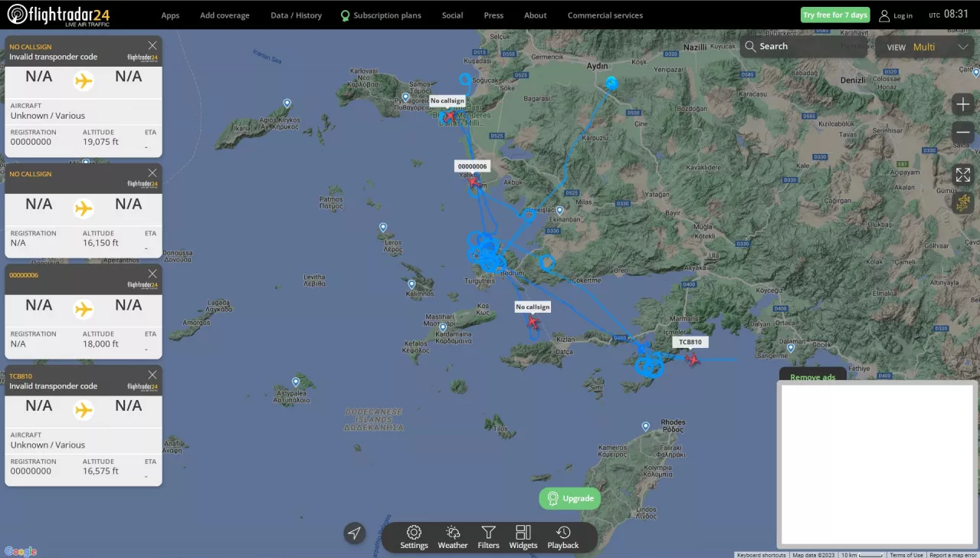Click the locate-me arrow button
Image resolution: width=980 pixels, height=558 pixels.
pyautogui.click(x=354, y=533)
